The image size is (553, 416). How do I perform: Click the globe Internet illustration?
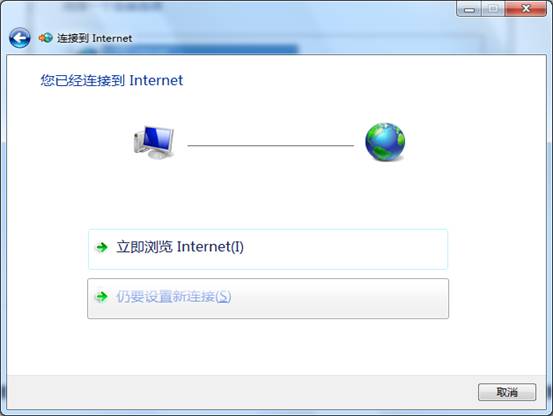385,142
